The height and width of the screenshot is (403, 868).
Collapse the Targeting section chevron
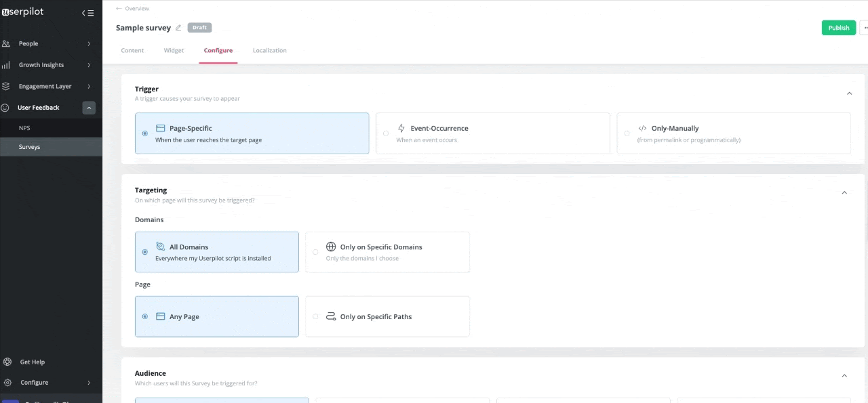[x=844, y=192]
